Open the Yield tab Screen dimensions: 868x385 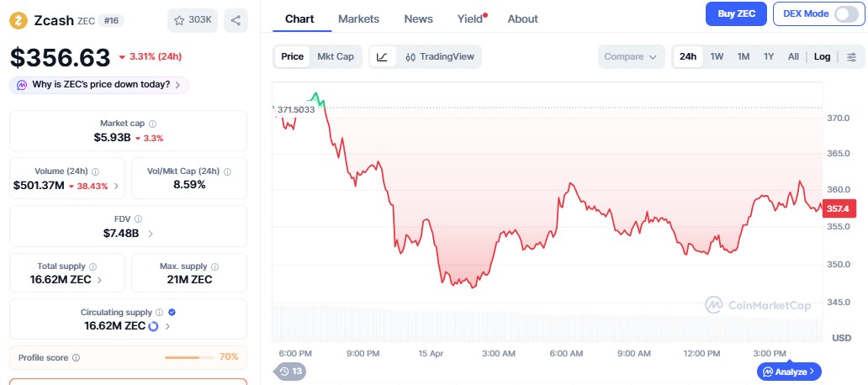pyautogui.click(x=470, y=18)
